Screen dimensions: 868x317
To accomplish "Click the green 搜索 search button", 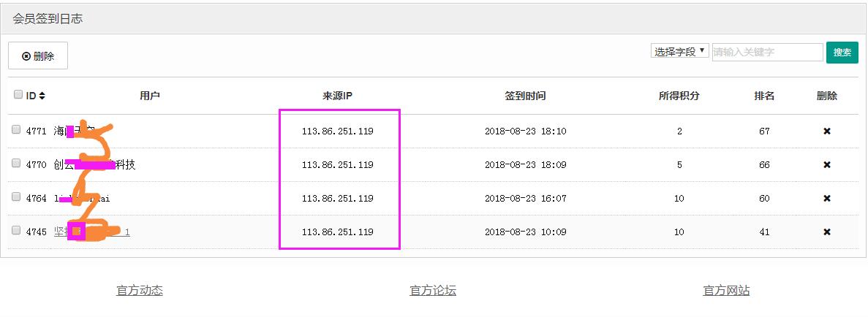I will point(842,53).
